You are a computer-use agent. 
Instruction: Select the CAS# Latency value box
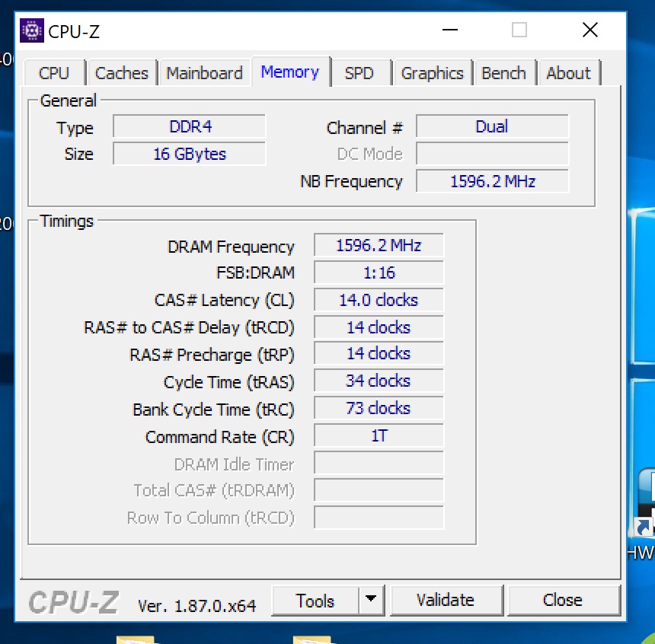(378, 300)
